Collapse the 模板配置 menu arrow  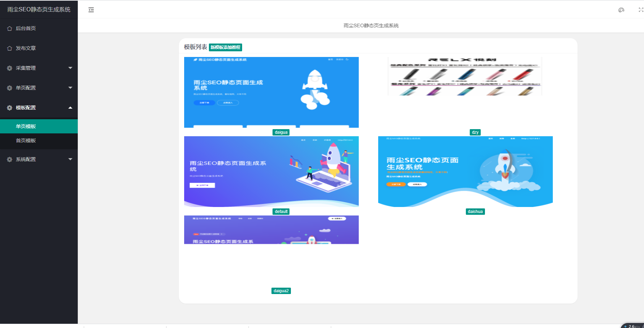point(70,108)
